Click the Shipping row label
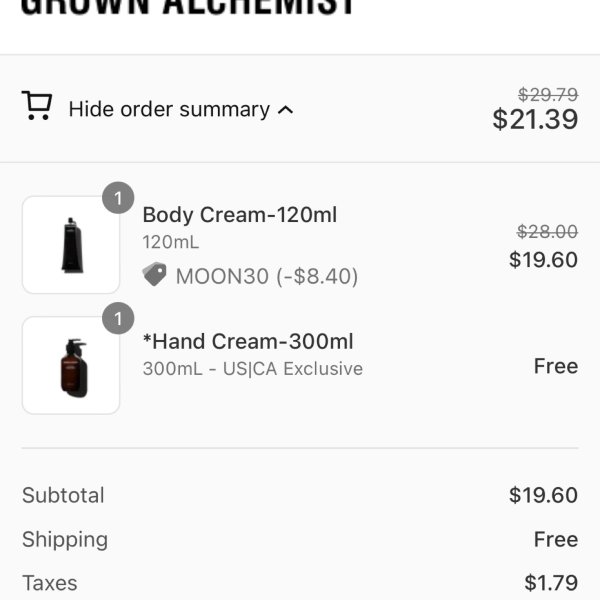The image size is (600, 600). pyautogui.click(x=65, y=540)
